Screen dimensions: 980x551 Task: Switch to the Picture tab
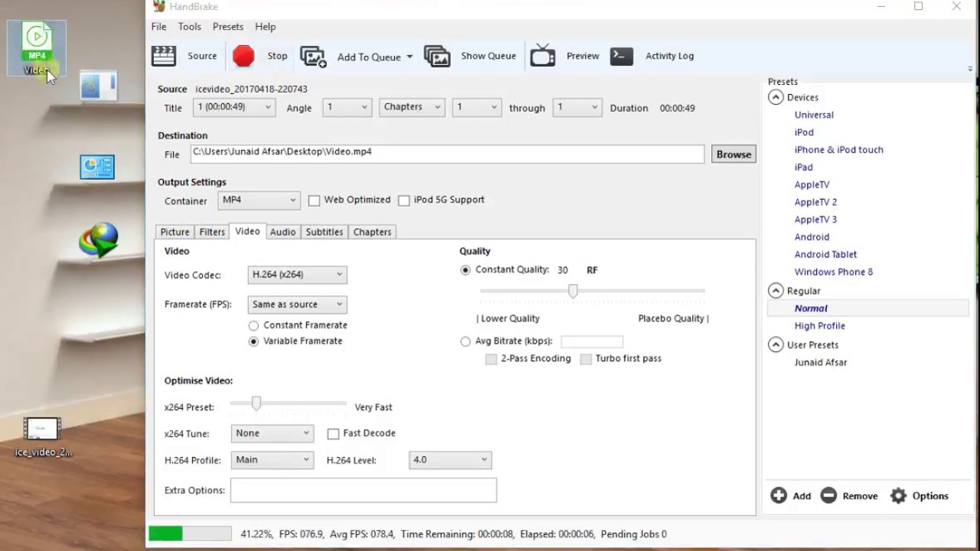[175, 232]
